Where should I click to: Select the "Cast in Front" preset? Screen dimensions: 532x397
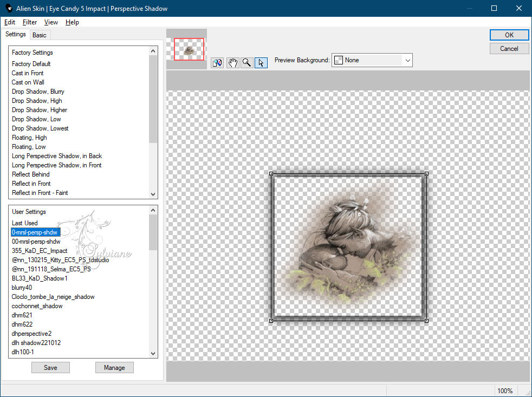point(28,73)
